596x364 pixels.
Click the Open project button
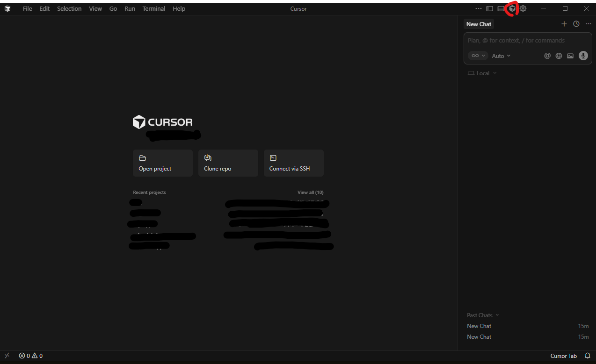point(163,163)
